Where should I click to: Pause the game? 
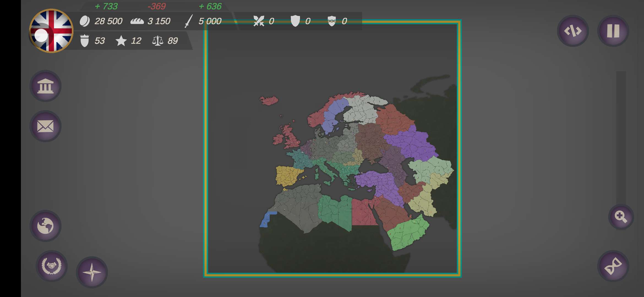613,31
